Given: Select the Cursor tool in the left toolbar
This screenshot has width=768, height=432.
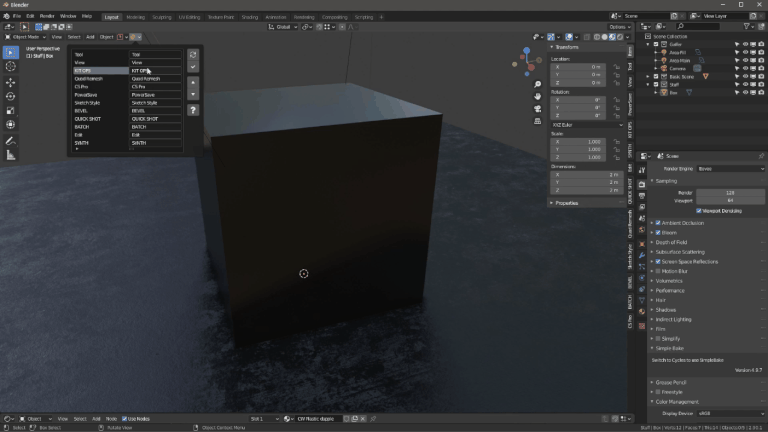Looking at the screenshot, I should pos(11,66).
